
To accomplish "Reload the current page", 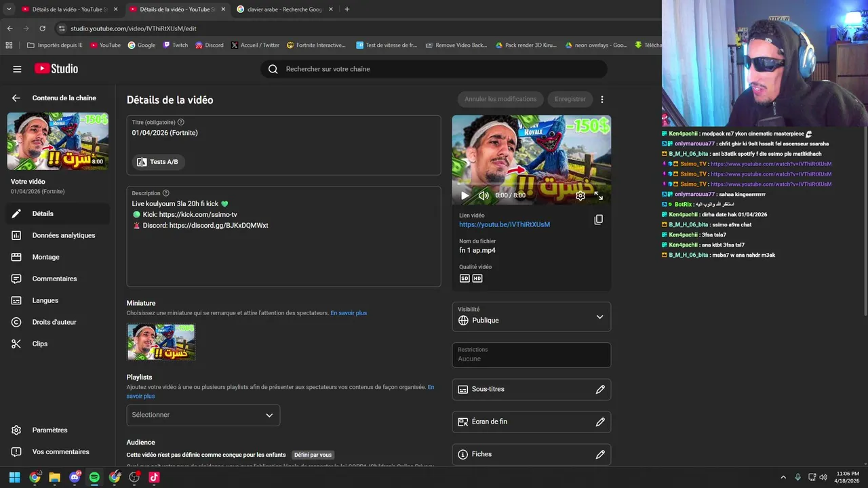I will (x=42, y=28).
